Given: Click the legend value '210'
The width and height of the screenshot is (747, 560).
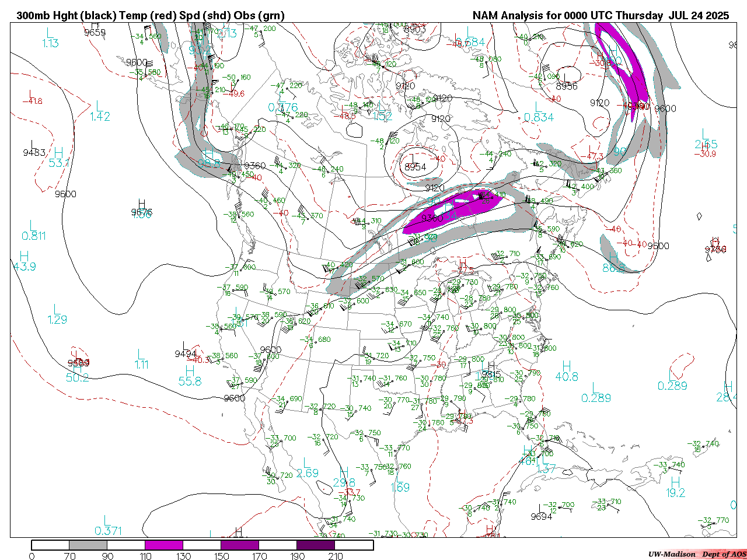Looking at the screenshot, I should click(336, 556).
